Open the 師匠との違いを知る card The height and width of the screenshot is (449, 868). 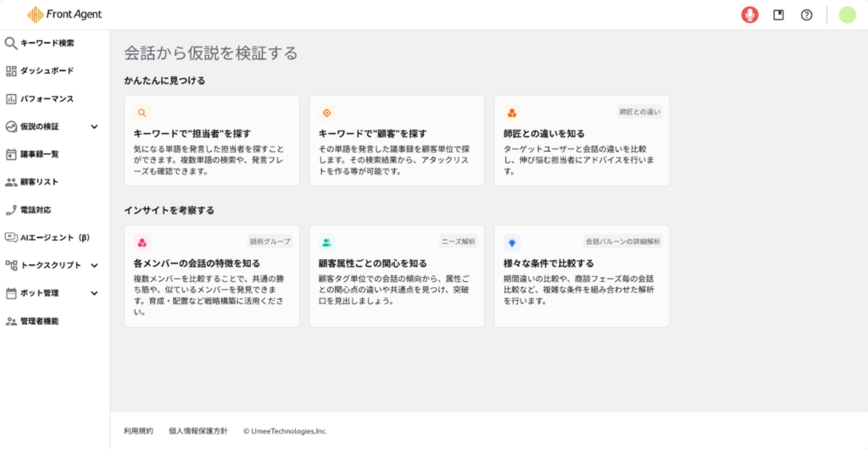tap(581, 141)
